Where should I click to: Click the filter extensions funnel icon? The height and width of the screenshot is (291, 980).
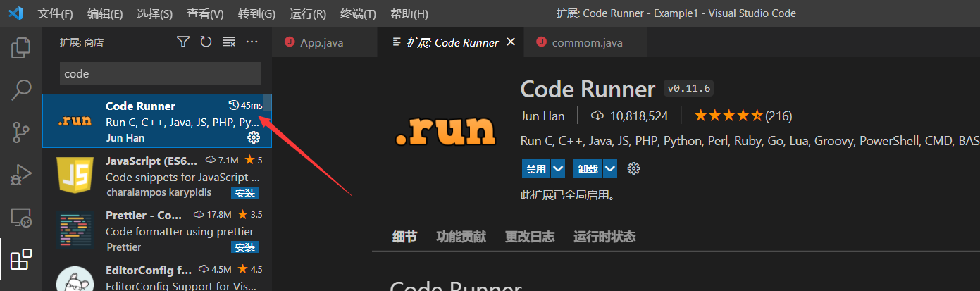point(183,42)
